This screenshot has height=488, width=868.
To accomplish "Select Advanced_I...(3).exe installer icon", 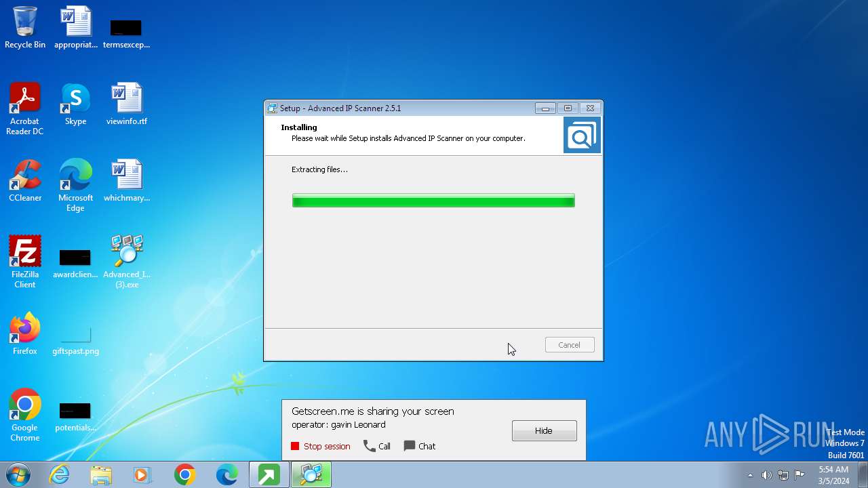I will [x=126, y=262].
